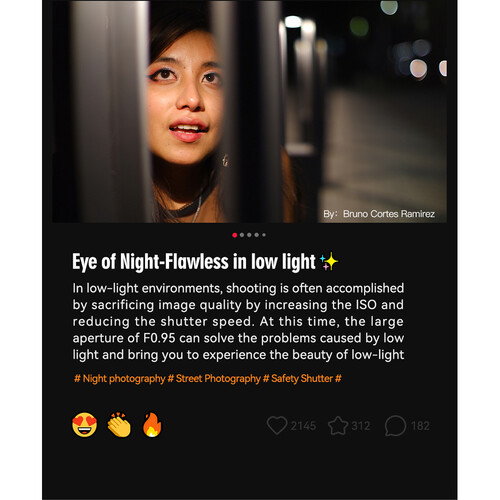Viewport: 500px width, 500px height.
Task: Open the Street Photography hashtag
Action: pyautogui.click(x=214, y=379)
